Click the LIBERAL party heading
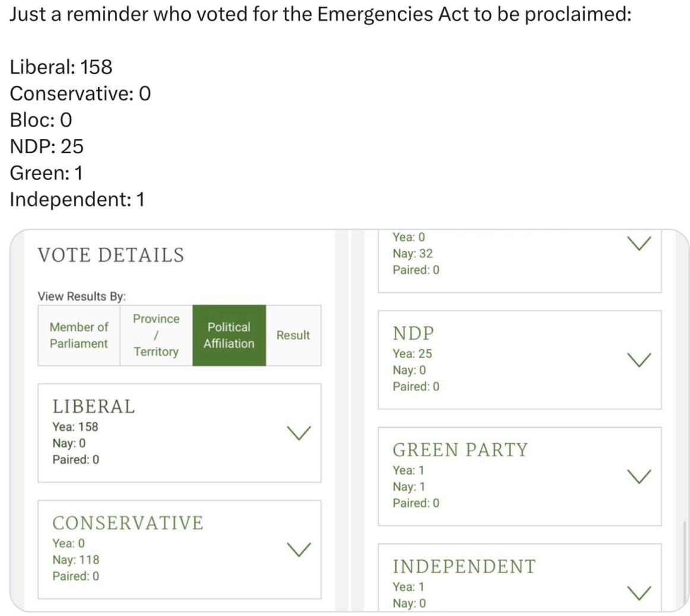The height and width of the screenshot is (616, 690). pyautogui.click(x=94, y=406)
